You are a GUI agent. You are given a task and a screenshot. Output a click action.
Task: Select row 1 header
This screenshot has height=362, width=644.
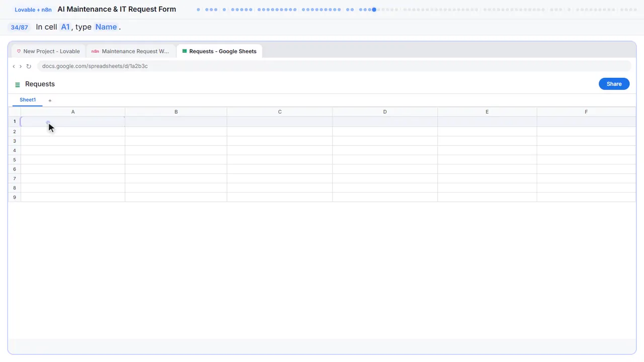click(x=15, y=122)
